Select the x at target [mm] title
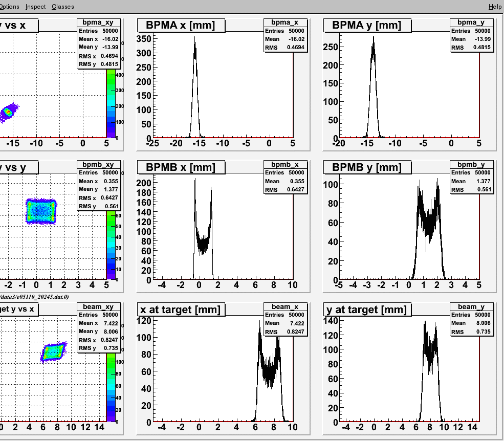 point(181,309)
